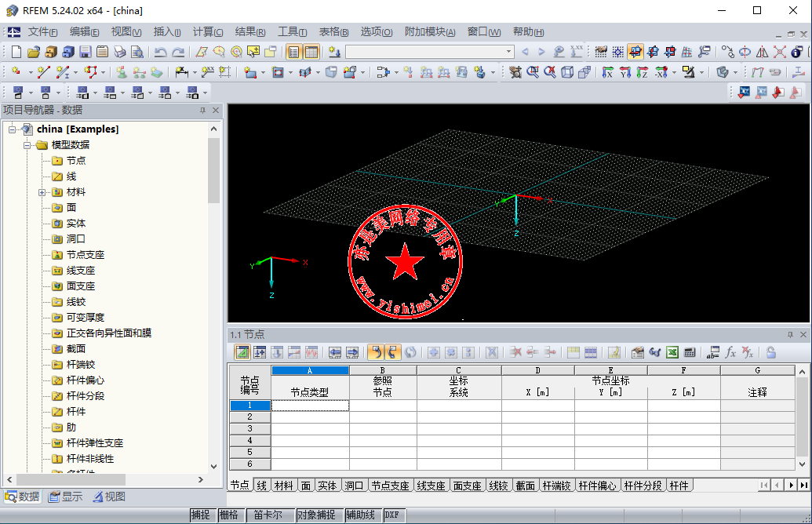Screen dimensions: 812x524
Task: Click the dimension tool icon
Action: point(181,72)
